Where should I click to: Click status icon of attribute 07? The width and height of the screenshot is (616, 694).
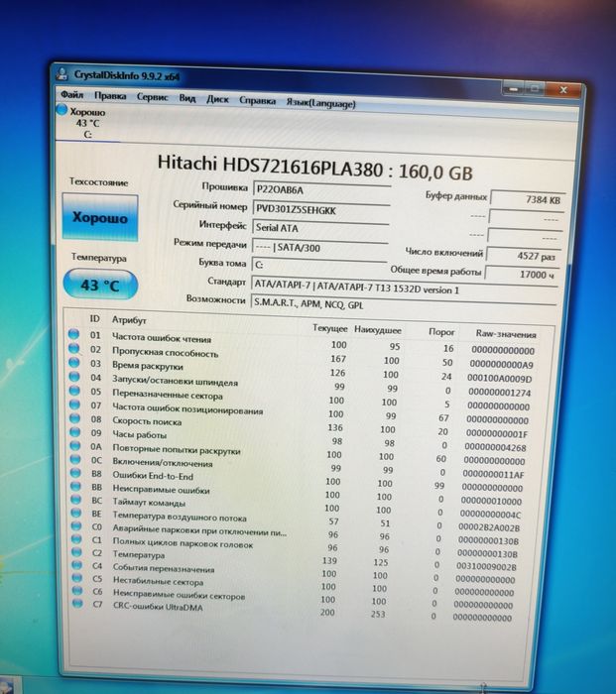click(74, 405)
